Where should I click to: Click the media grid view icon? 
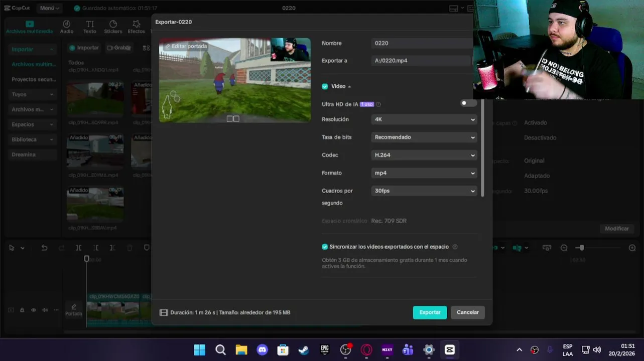(146, 48)
